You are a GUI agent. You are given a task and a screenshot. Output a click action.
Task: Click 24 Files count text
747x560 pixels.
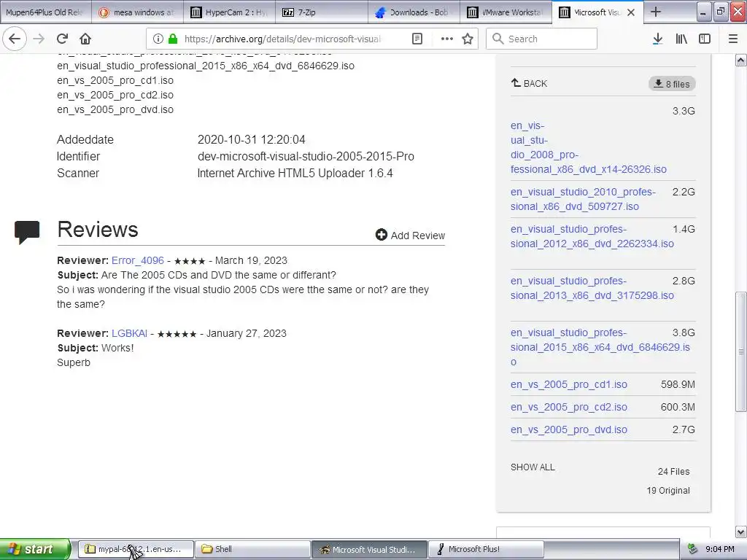673,472
